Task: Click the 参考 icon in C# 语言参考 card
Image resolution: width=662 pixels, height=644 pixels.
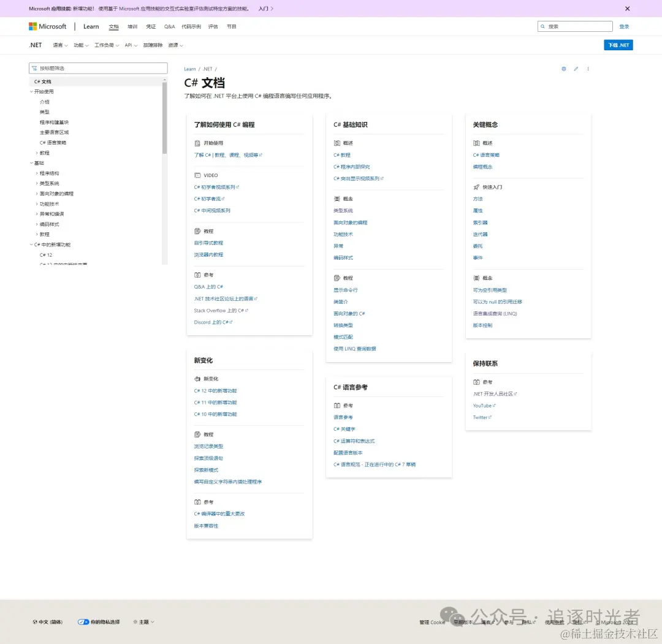Action: [337, 406]
